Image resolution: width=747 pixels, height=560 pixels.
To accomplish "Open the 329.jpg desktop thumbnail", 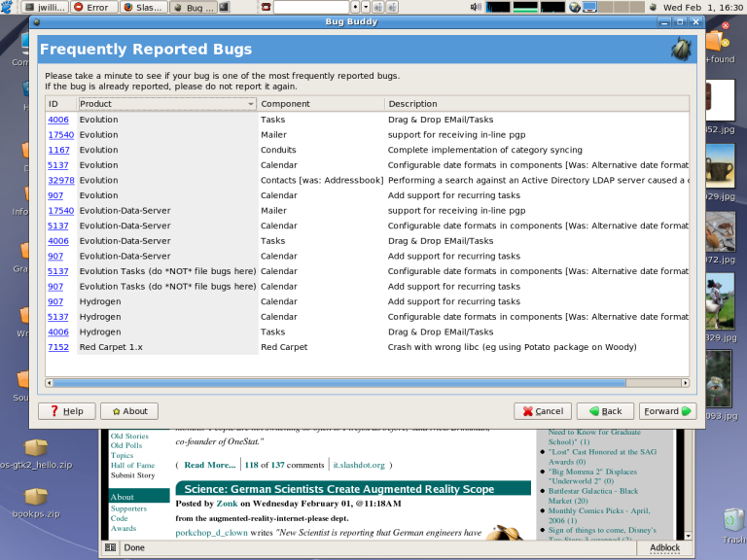I will pyautogui.click(x=721, y=307).
